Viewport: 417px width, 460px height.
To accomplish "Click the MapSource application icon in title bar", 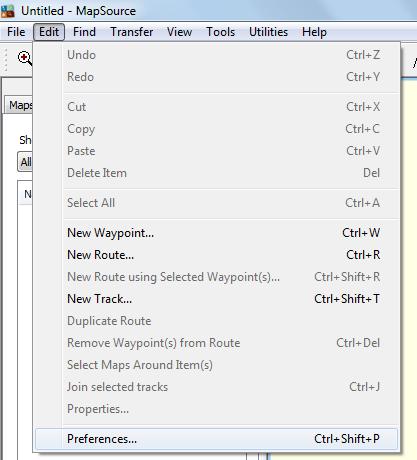I will [x=8, y=11].
